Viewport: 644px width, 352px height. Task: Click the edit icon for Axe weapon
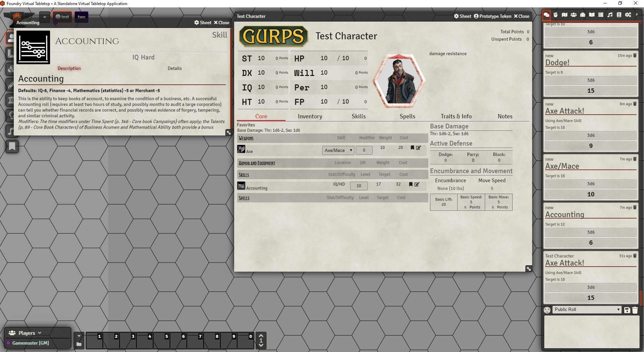[419, 148]
